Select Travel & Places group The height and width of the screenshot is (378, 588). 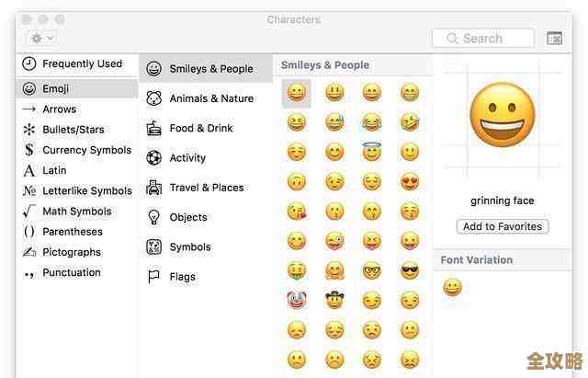point(206,188)
